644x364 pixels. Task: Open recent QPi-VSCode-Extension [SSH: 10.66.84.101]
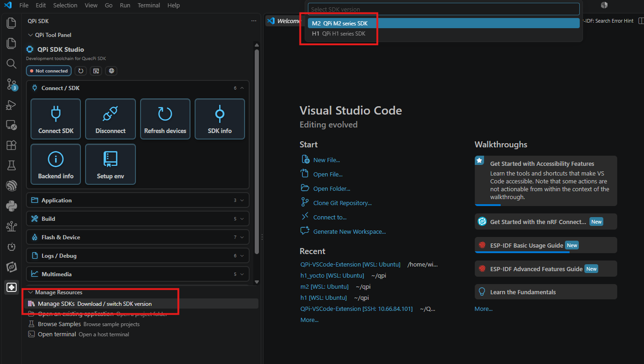point(356,309)
